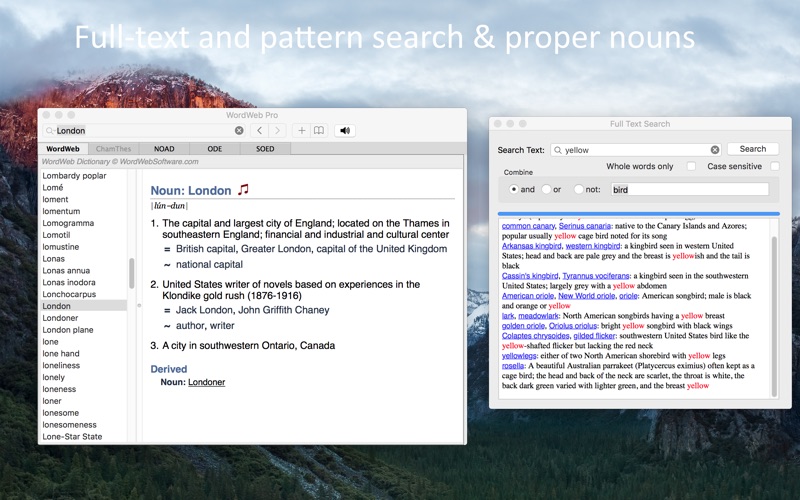Select the 'not' combine option
This screenshot has height=500, width=800.
578,189
